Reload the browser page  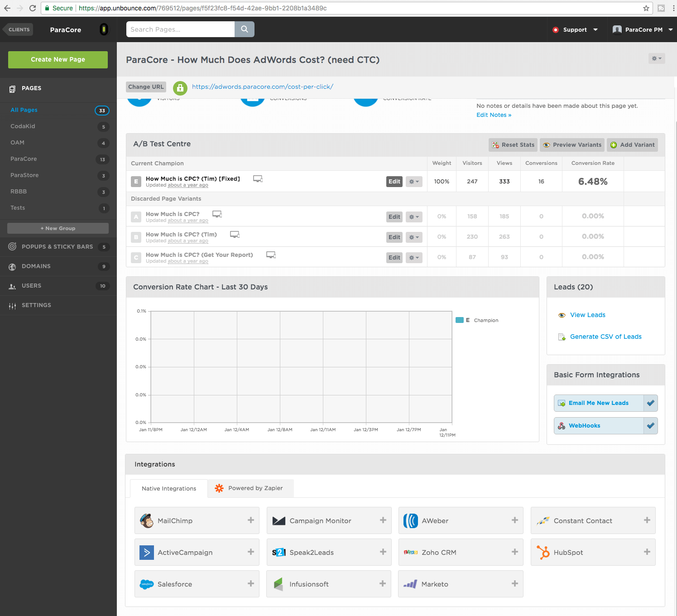[33, 8]
